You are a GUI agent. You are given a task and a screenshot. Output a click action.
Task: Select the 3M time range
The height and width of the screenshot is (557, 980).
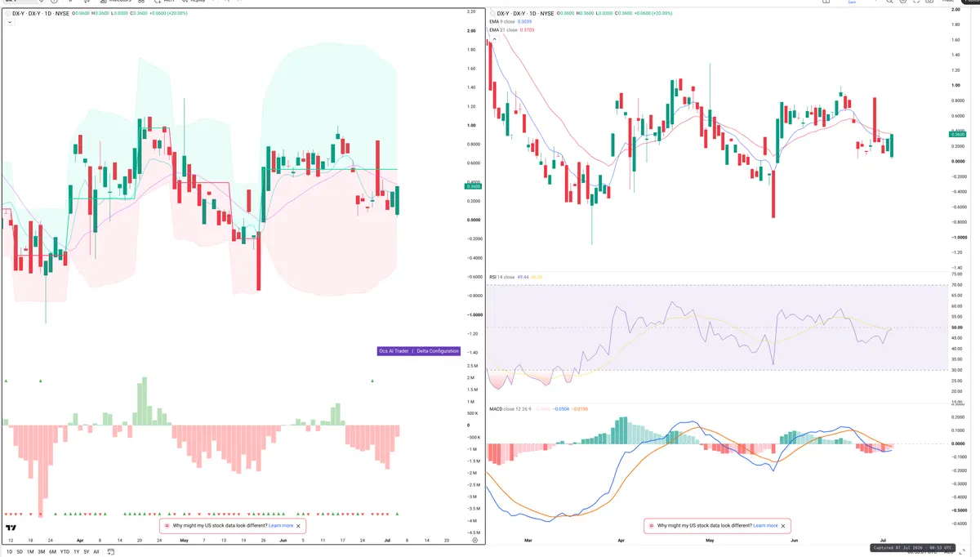[x=42, y=551]
